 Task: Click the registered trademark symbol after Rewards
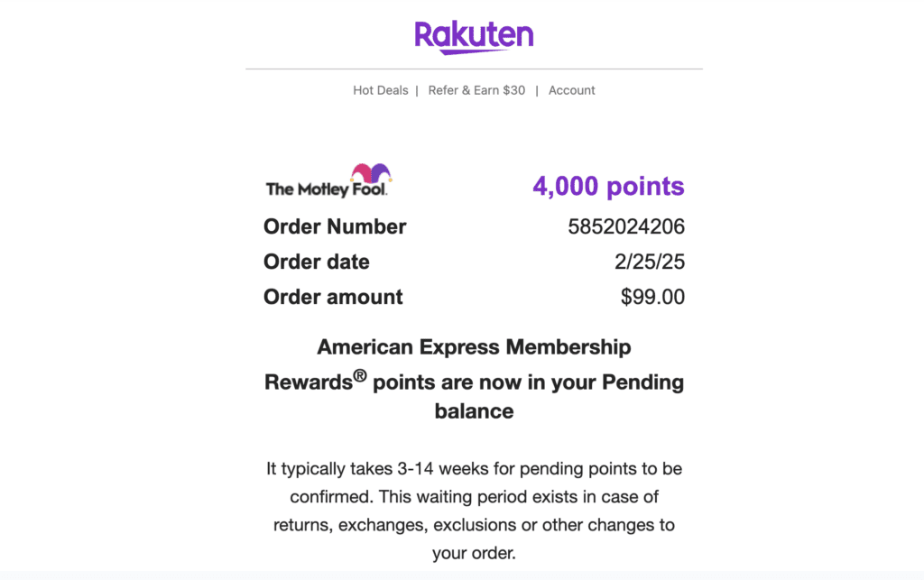pyautogui.click(x=360, y=377)
